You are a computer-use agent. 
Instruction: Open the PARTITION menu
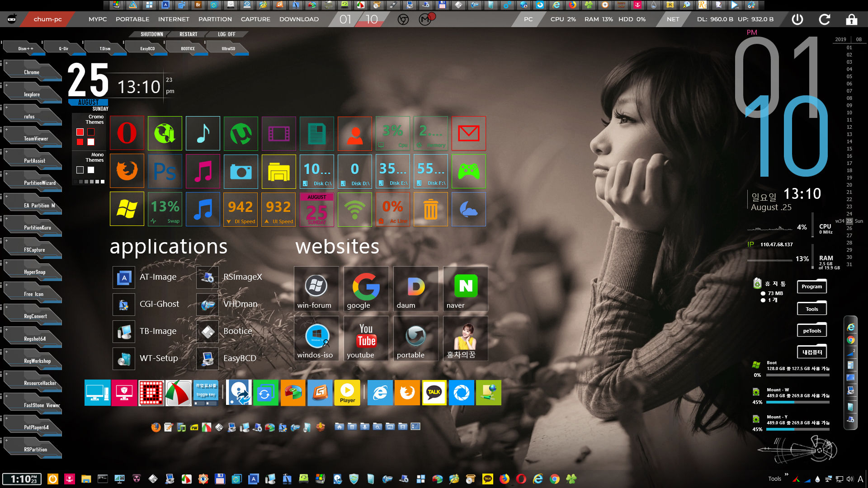215,19
